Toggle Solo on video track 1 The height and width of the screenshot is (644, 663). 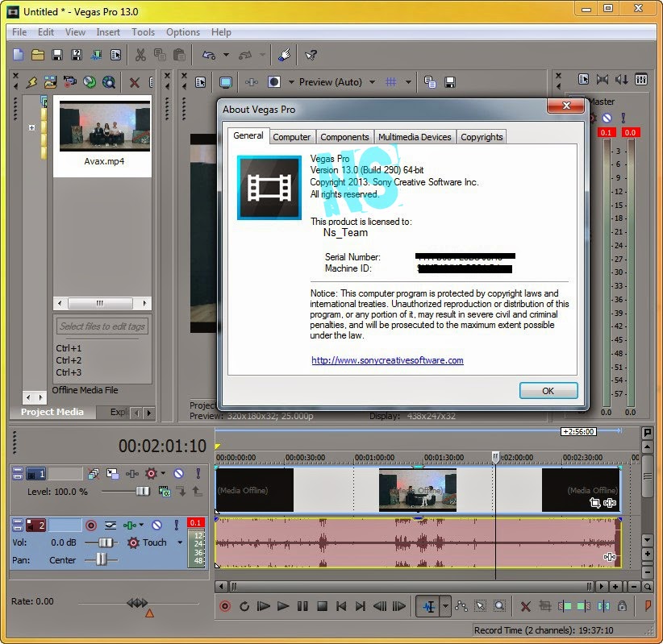198,474
